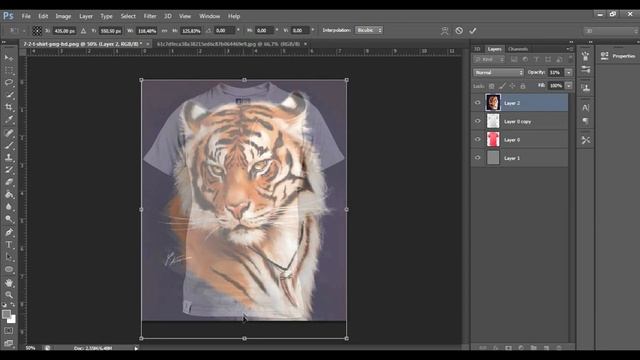Select the Eyedropper tool
Viewport: 640px width, 360px height.
point(9,120)
